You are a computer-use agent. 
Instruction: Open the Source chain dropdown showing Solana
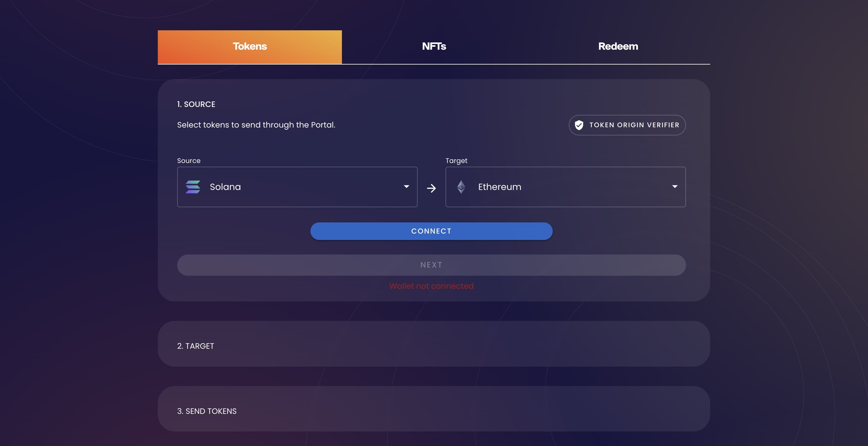(297, 187)
